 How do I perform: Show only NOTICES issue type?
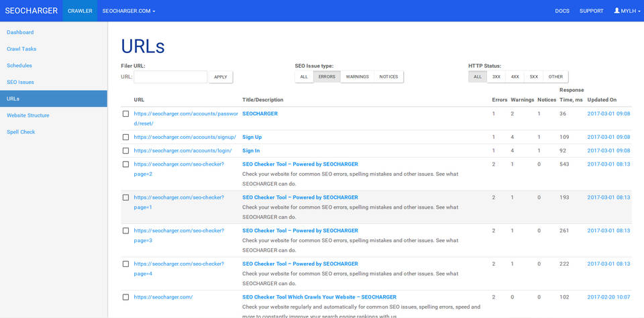[x=388, y=77]
